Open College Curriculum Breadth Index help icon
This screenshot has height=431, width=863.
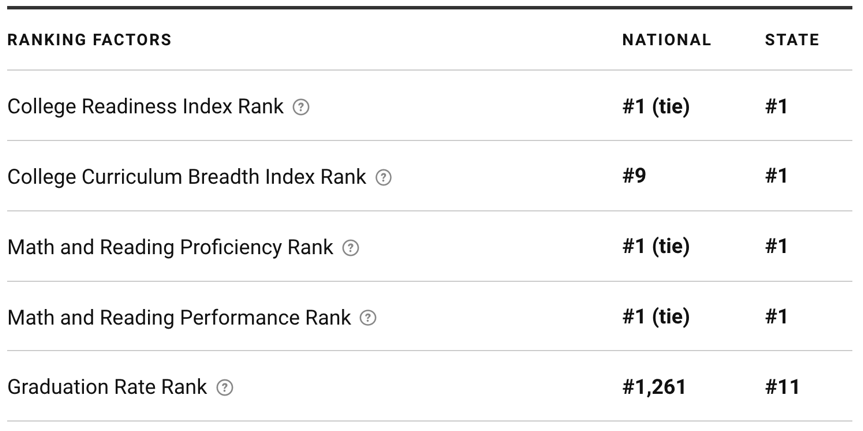coord(383,177)
